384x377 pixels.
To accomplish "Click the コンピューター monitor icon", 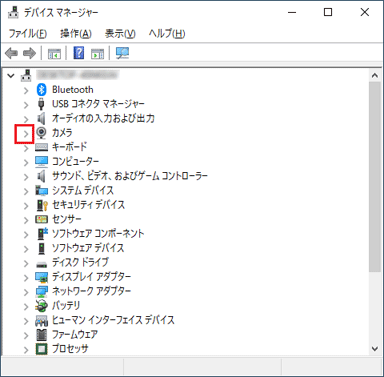I will [x=41, y=162].
